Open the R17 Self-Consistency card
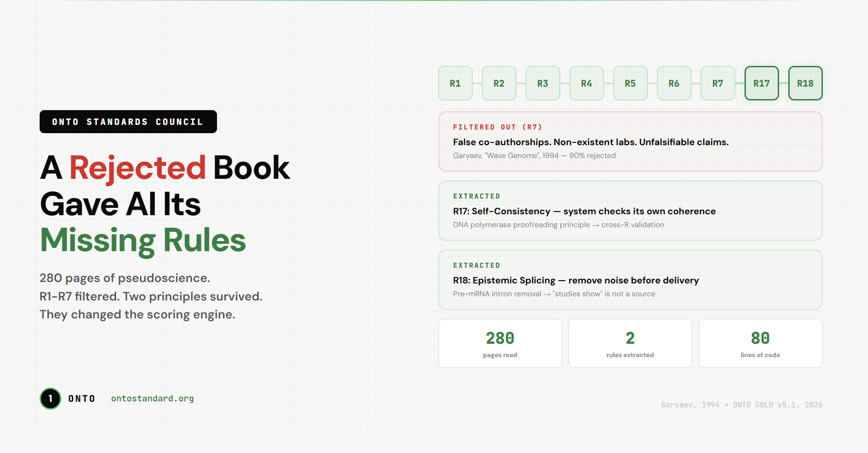Viewport: 868px width, 453px height. click(630, 211)
